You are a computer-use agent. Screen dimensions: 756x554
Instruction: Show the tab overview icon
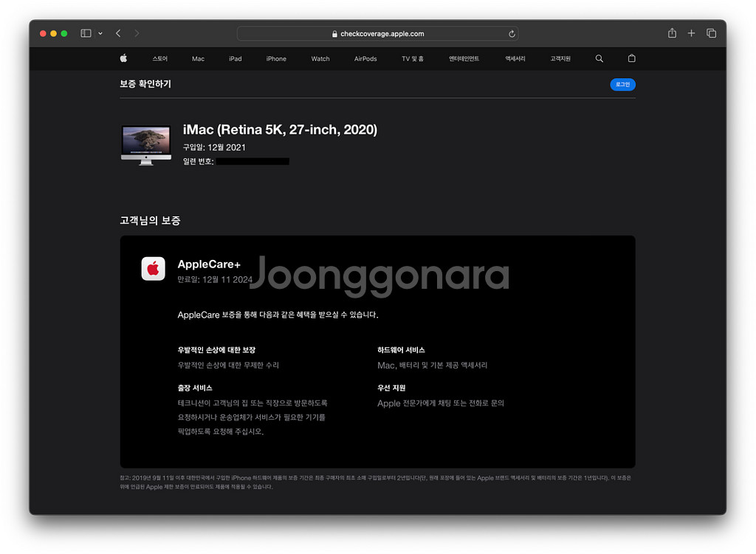click(711, 33)
